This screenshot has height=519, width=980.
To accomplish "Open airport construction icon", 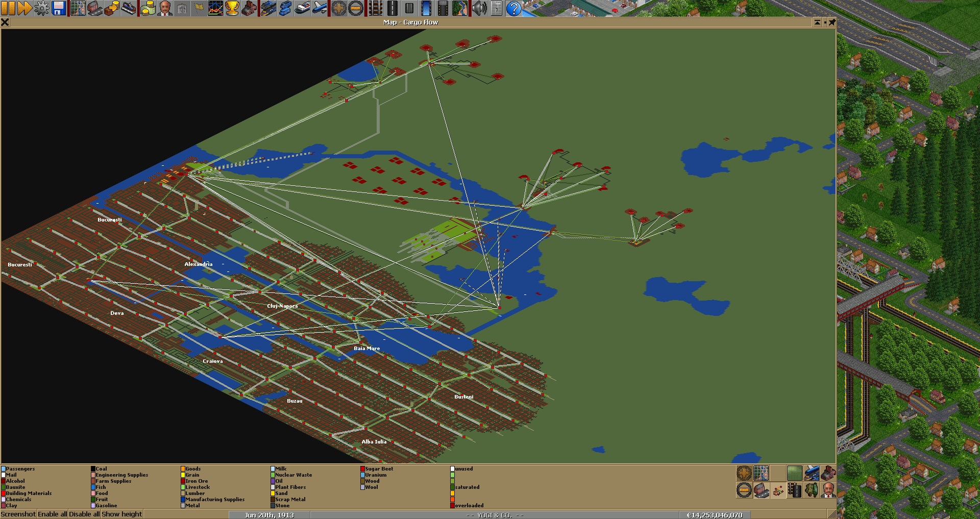I will (x=443, y=8).
